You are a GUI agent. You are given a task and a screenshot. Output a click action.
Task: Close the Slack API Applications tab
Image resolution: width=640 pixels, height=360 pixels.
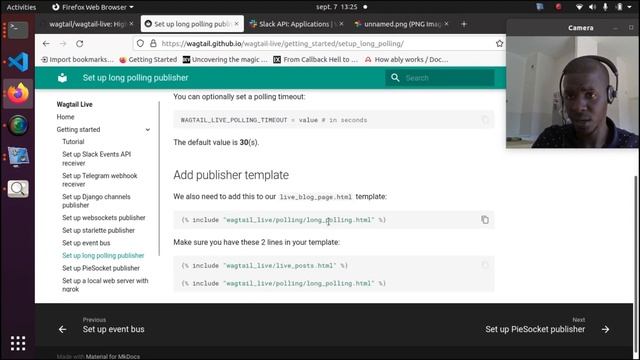pyautogui.click(x=341, y=24)
